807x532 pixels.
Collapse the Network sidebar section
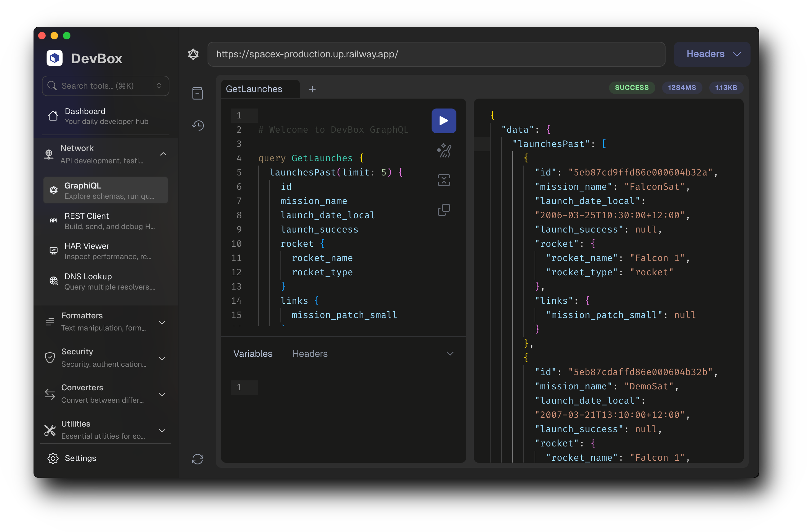click(x=163, y=154)
